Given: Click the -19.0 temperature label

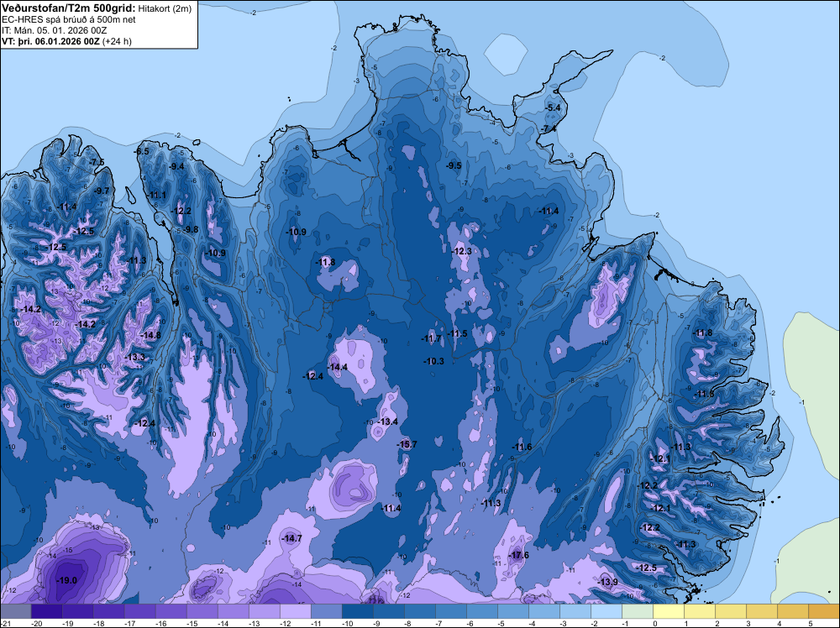Looking at the screenshot, I should (67, 580).
